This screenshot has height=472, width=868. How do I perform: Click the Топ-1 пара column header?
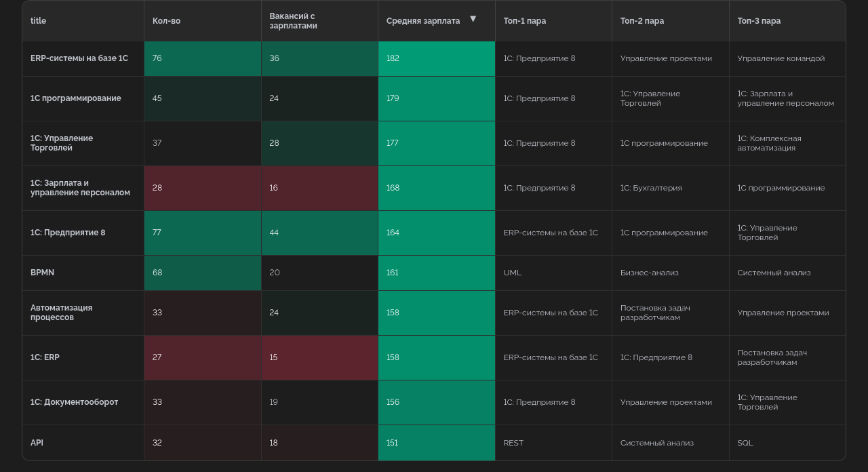pos(524,21)
